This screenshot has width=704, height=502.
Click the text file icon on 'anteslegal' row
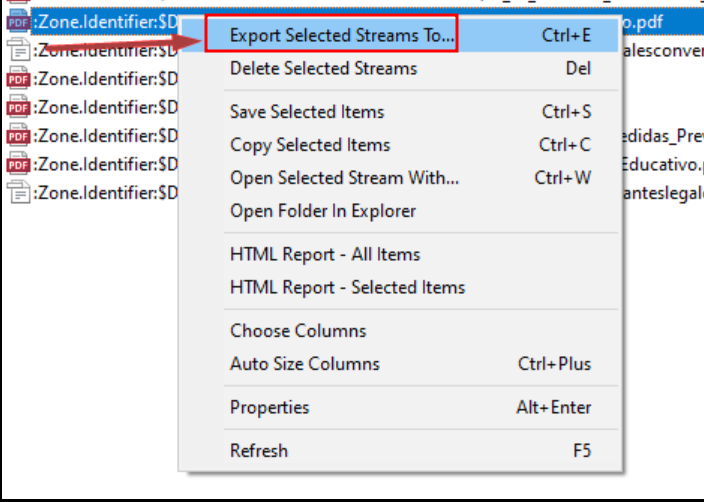[17, 192]
